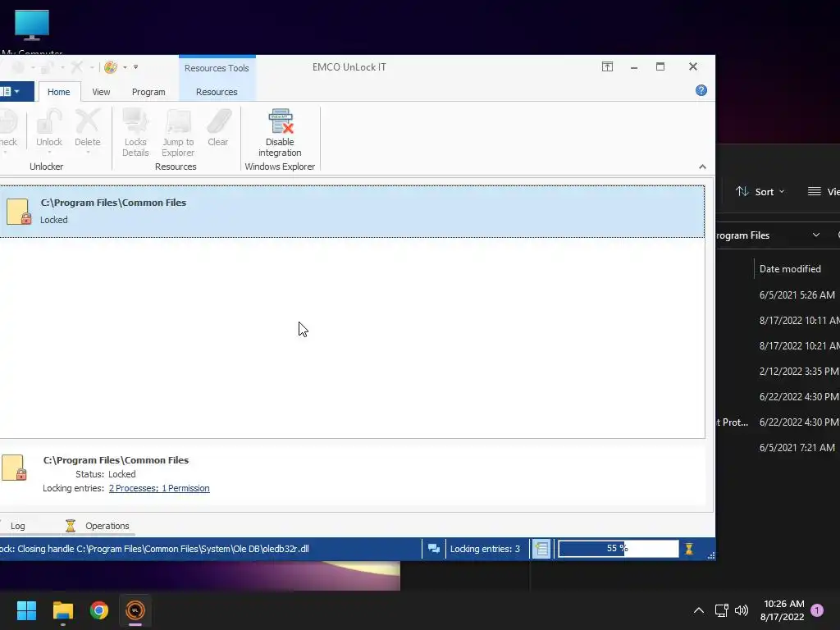Open Locks Details in the Resources group
840x630 pixels.
click(135, 133)
